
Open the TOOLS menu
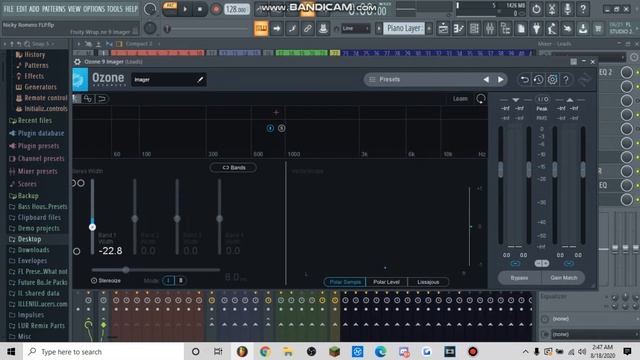[115, 9]
